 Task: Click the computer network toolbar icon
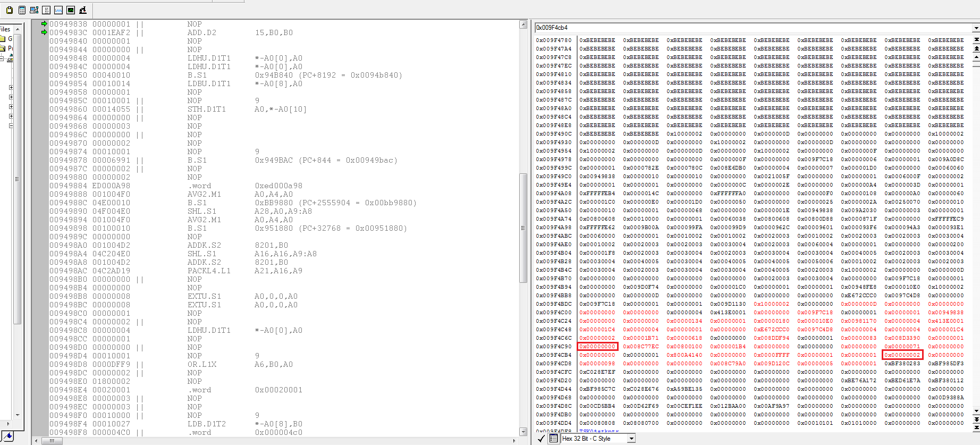(34, 10)
